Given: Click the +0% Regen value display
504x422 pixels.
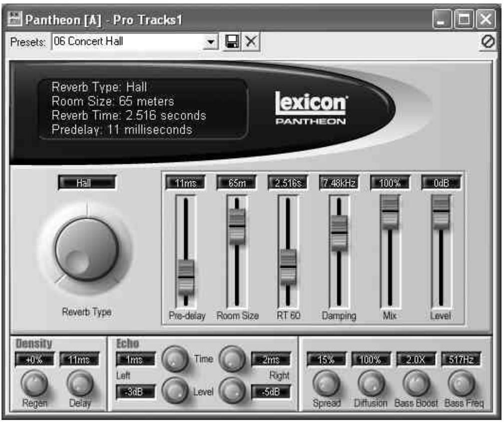Looking at the screenshot, I should (34, 360).
